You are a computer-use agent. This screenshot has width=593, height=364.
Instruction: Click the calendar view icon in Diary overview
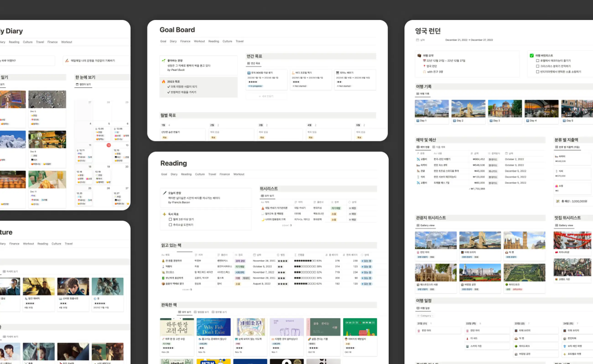pos(77,84)
